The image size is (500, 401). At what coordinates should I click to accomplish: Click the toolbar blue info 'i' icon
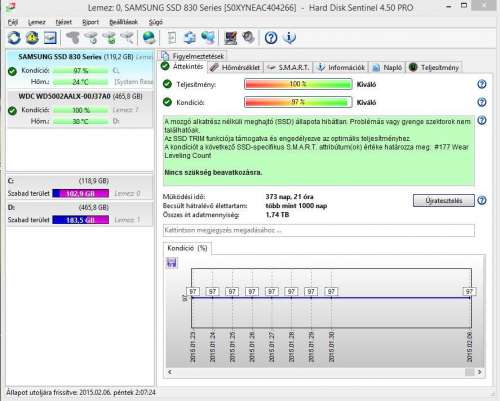pos(289,38)
